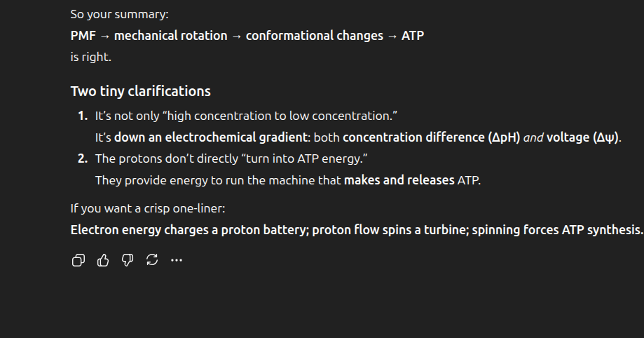Click the 'Electron energy charges a proton battery' sentence
The width and height of the screenshot is (644, 338).
click(x=188, y=229)
